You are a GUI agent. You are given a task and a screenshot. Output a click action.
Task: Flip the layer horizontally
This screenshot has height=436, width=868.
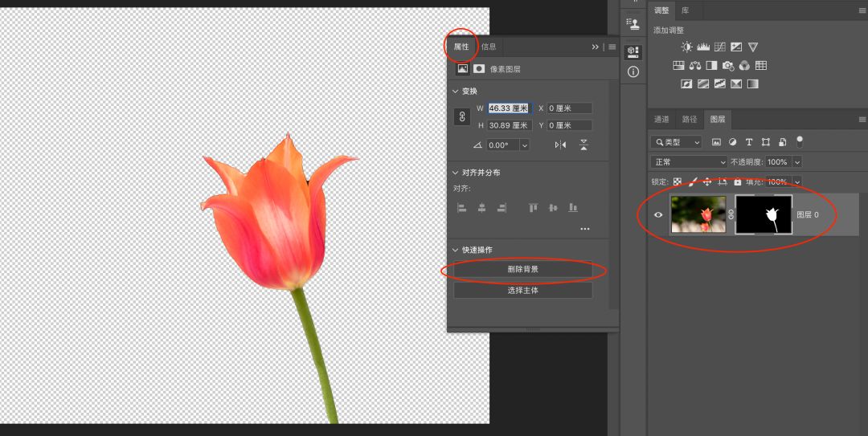click(560, 145)
